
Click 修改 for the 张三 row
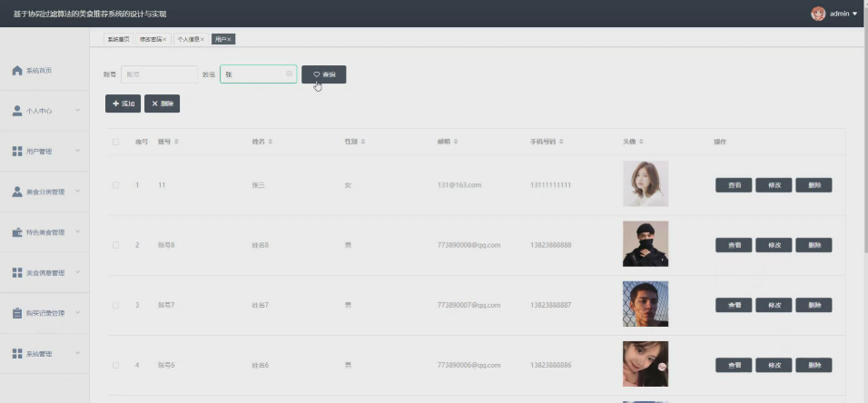[x=774, y=185]
